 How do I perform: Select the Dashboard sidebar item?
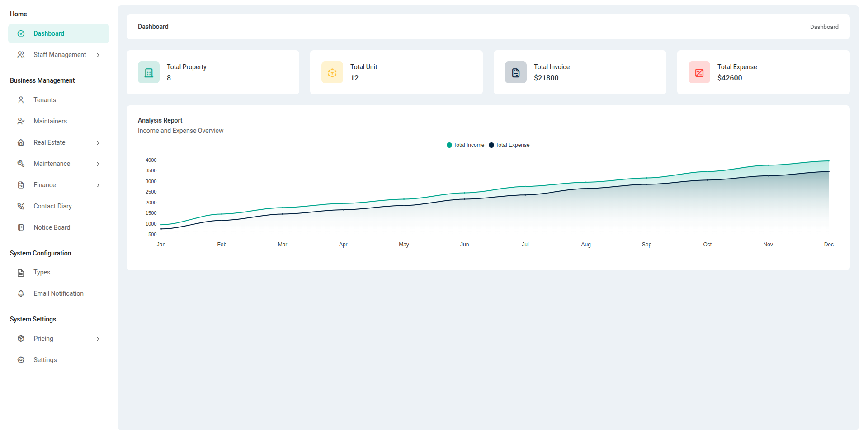pyautogui.click(x=49, y=33)
